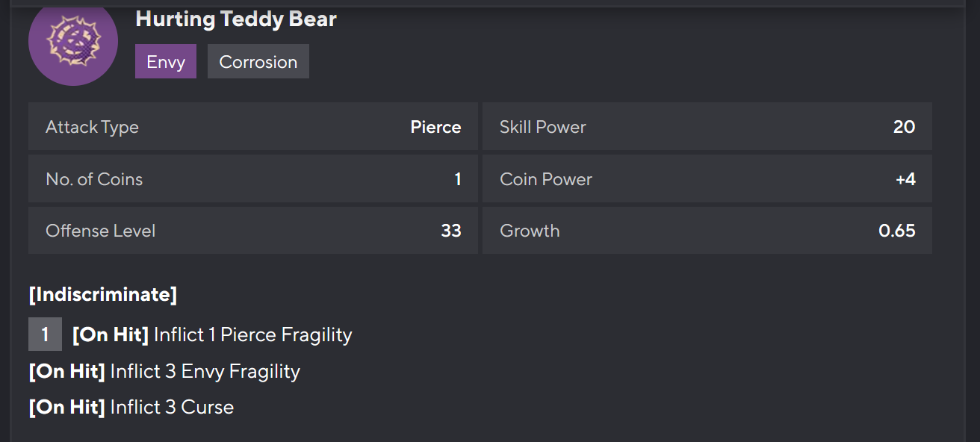The image size is (980, 442).
Task: Click the Coin Power label
Action: pyautogui.click(x=545, y=179)
